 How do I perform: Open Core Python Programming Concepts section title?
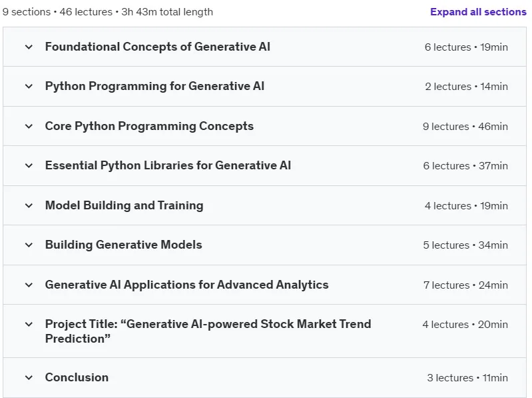[x=149, y=126]
